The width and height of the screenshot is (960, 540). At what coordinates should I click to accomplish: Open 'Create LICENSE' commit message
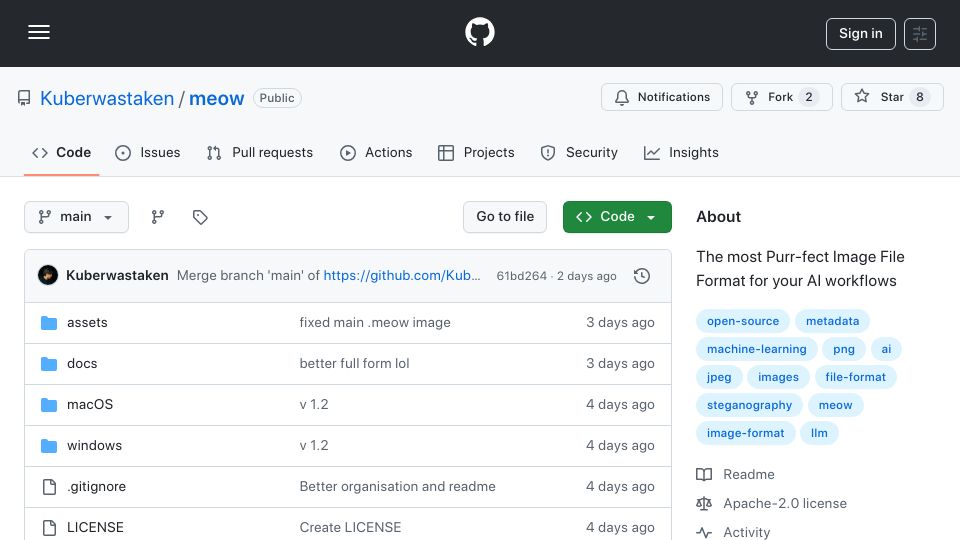[x=350, y=528]
